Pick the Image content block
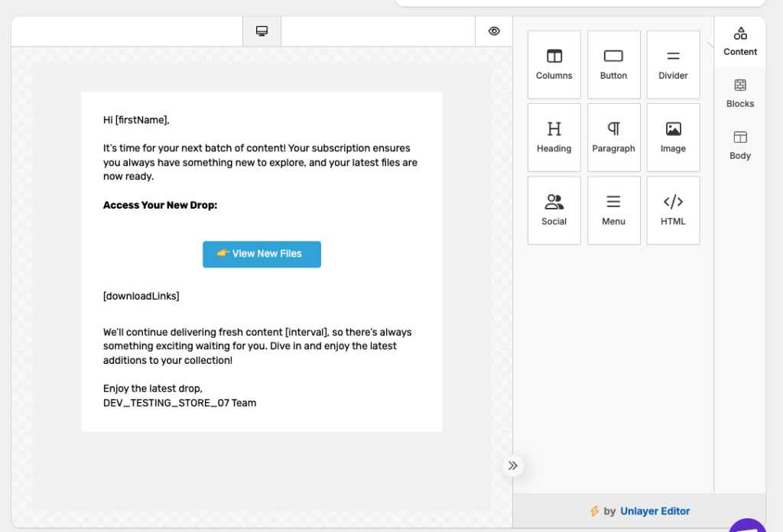783x532 pixels. [673, 138]
